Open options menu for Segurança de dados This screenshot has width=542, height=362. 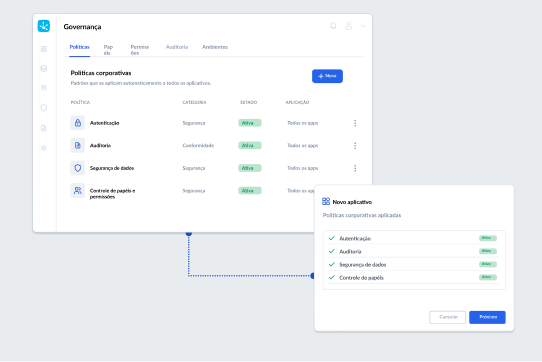[355, 168]
